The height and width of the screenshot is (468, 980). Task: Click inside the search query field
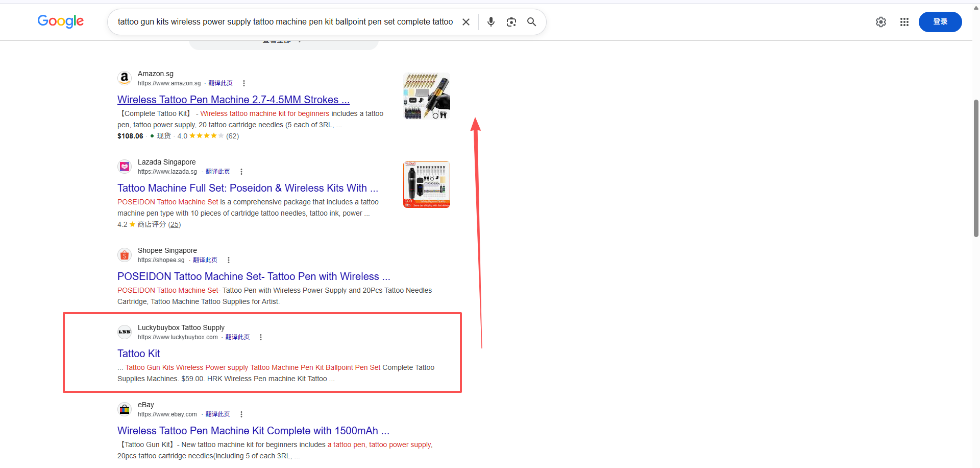[x=285, y=22]
